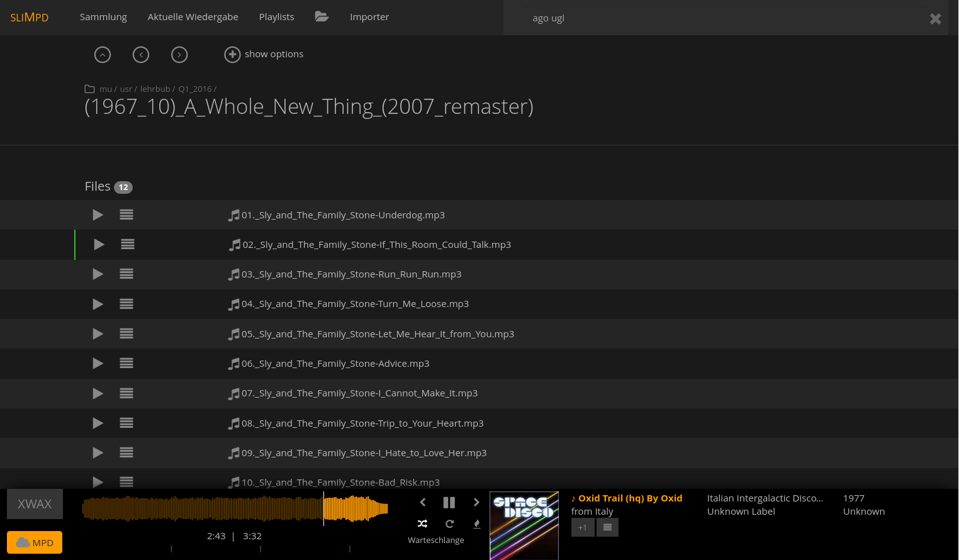
Task: Click the Q1_2016 breadcrumb link
Action: [194, 89]
